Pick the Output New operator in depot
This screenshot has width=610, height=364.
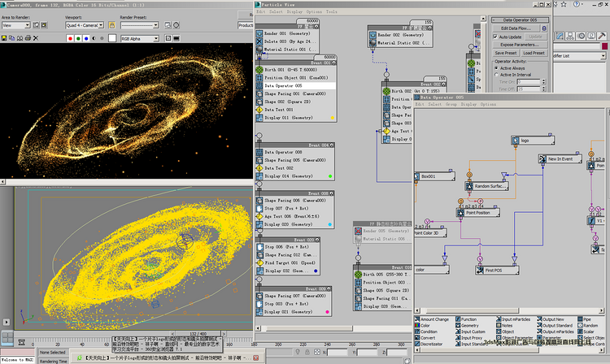551,319
